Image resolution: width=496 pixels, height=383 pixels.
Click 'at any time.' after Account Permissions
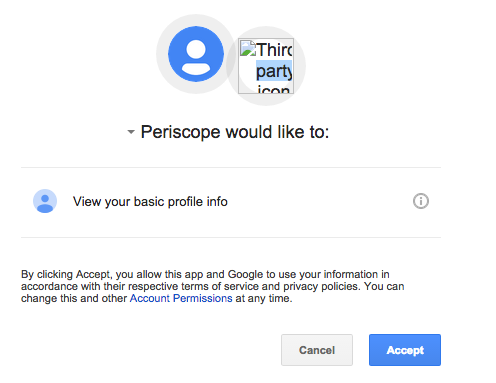click(x=264, y=298)
